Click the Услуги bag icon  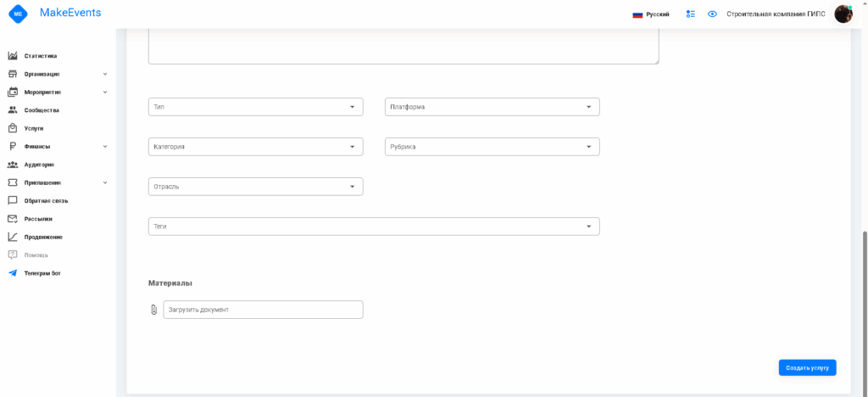coord(13,128)
